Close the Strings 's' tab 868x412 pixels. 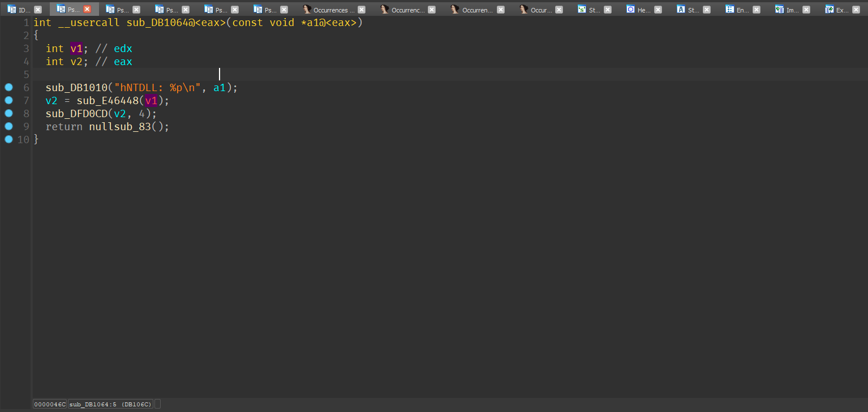click(x=608, y=10)
